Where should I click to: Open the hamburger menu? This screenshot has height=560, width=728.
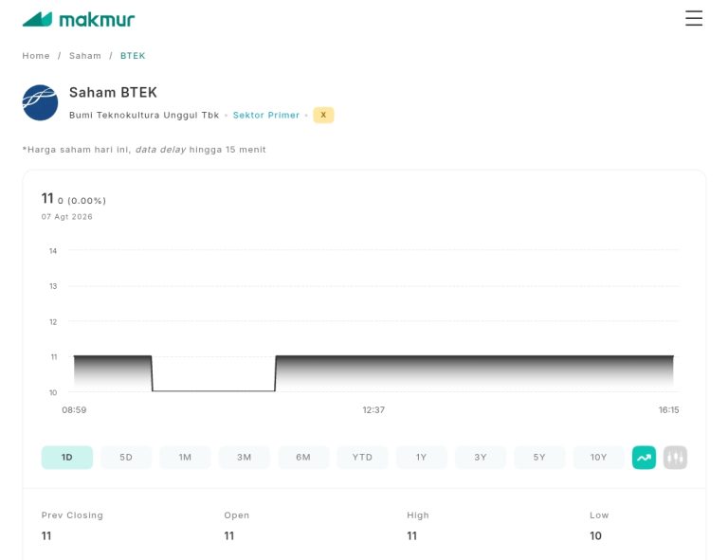(x=694, y=18)
